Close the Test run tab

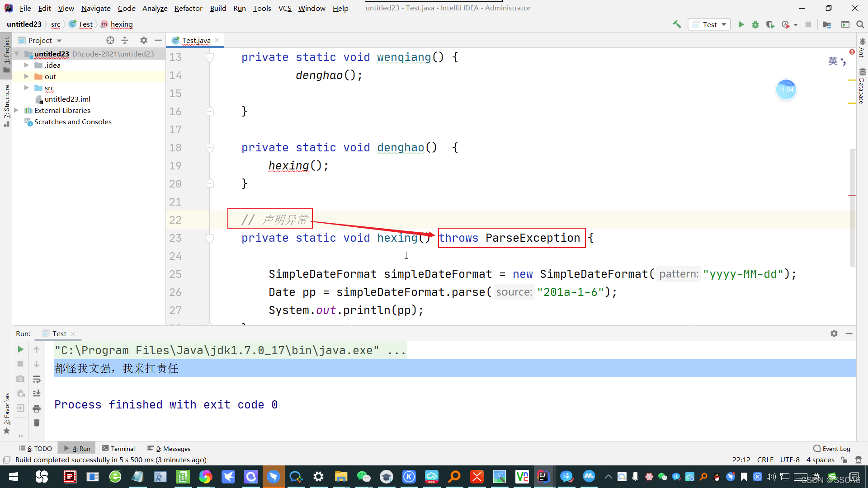pos(73,334)
